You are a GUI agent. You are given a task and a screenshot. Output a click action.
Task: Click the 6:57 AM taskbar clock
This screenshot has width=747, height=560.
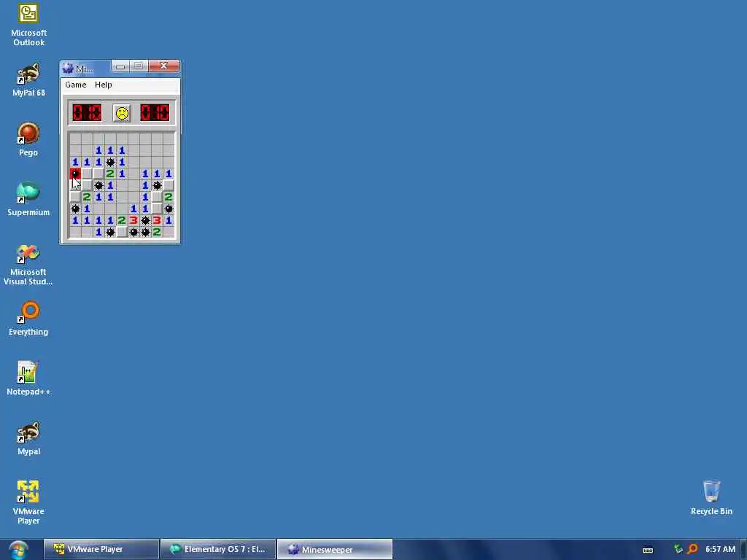click(720, 549)
